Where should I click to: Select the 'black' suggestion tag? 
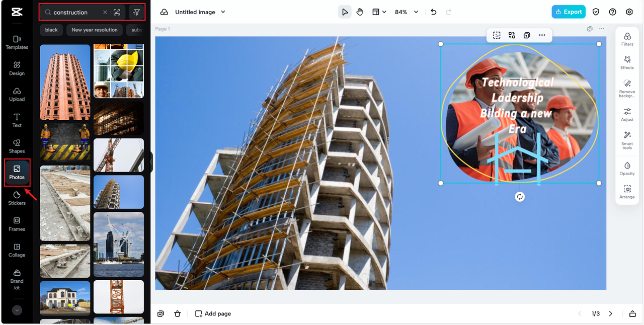pyautogui.click(x=51, y=30)
